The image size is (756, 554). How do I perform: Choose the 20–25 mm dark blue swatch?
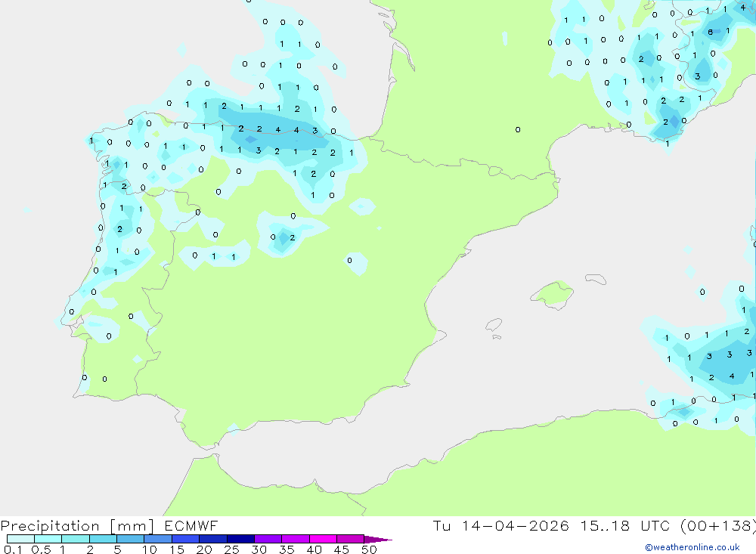click(x=212, y=539)
